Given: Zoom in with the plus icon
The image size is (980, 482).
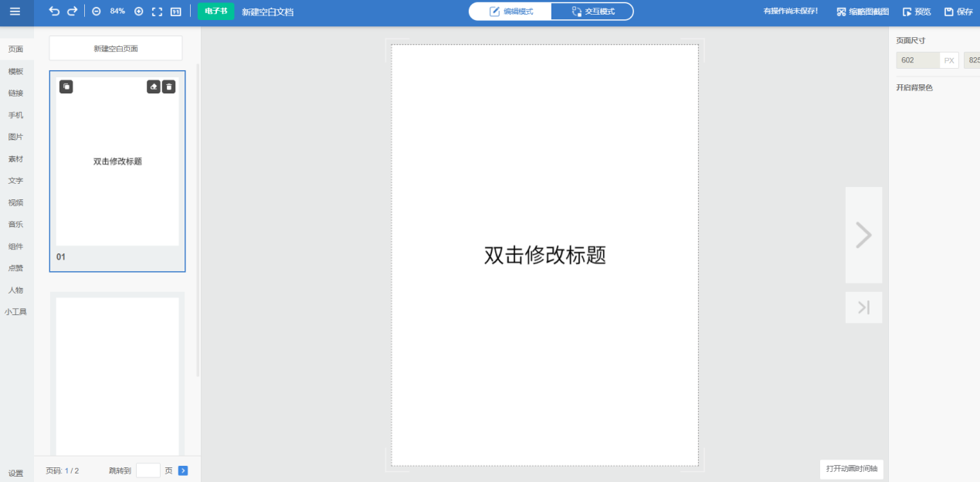Looking at the screenshot, I should (x=139, y=12).
